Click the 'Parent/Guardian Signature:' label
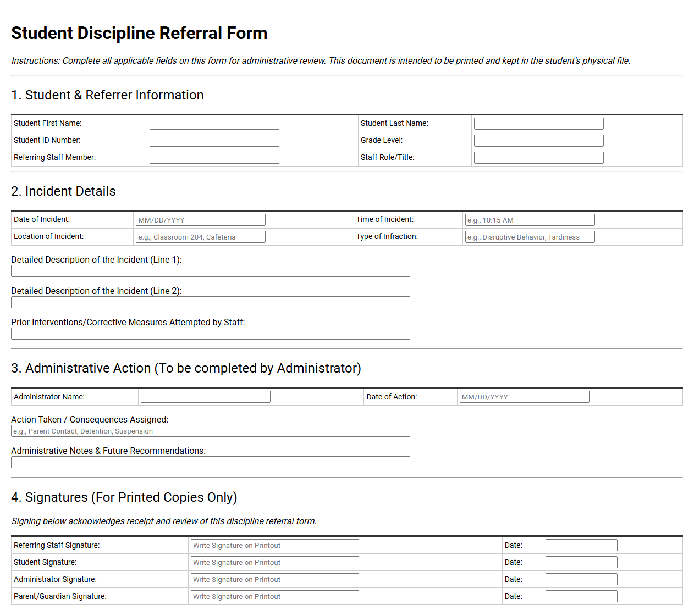Image resolution: width=694 pixels, height=616 pixels. tap(60, 596)
